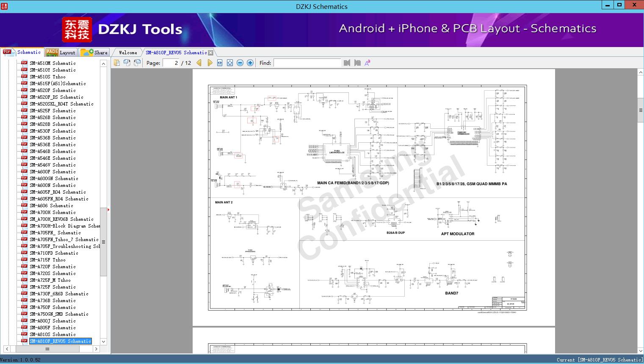Click PDF icon beside SM-A750F Schematic
The image size is (644, 364).
tap(24, 307)
